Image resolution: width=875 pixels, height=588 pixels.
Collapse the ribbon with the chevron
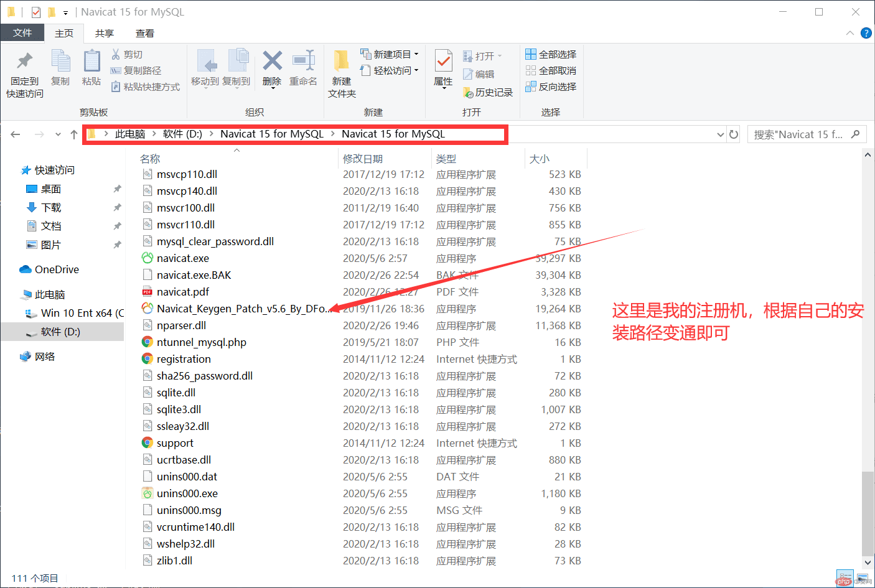click(850, 33)
